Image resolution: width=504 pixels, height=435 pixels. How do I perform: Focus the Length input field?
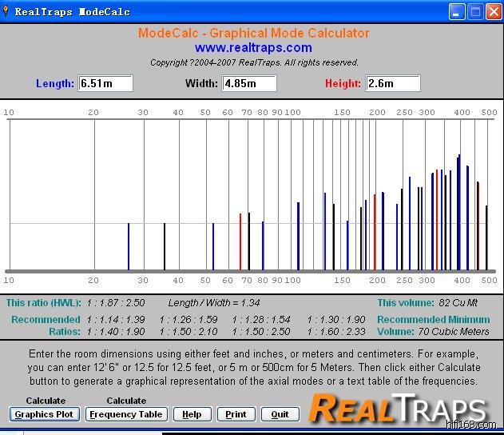(105, 84)
